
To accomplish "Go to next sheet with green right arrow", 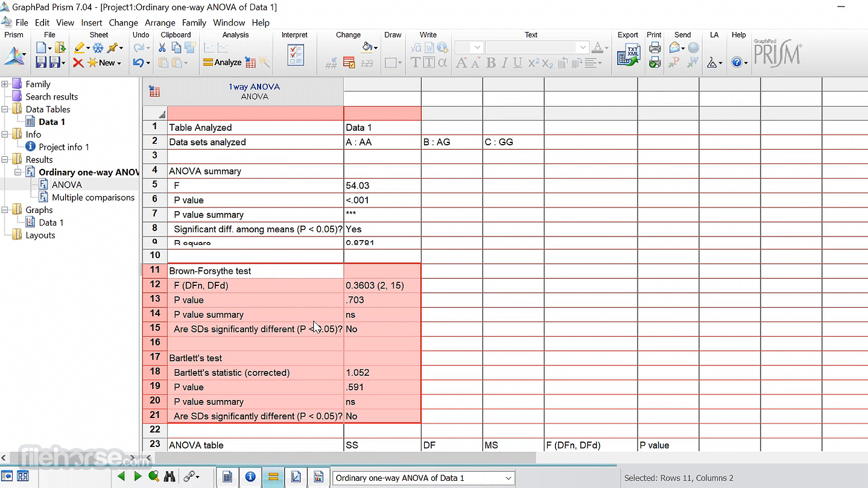I will [x=138, y=477].
